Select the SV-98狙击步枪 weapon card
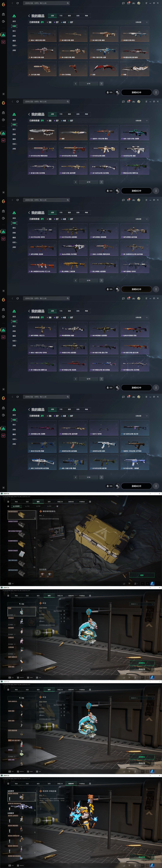The image size is (162, 868). click(42, 364)
